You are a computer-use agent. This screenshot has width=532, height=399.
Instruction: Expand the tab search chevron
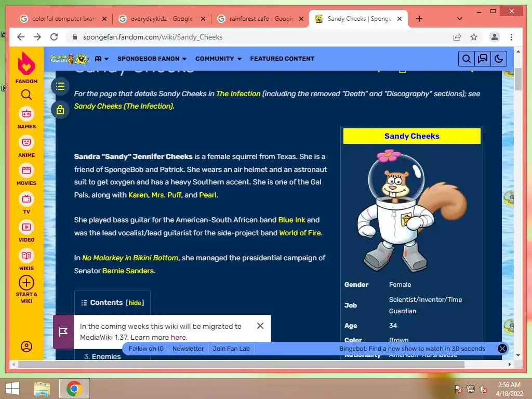point(460,19)
